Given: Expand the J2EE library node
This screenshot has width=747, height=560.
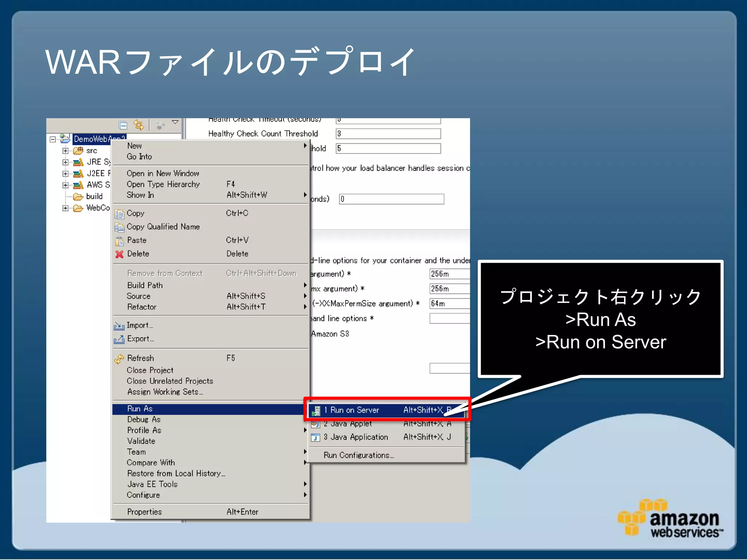Looking at the screenshot, I should click(65, 174).
